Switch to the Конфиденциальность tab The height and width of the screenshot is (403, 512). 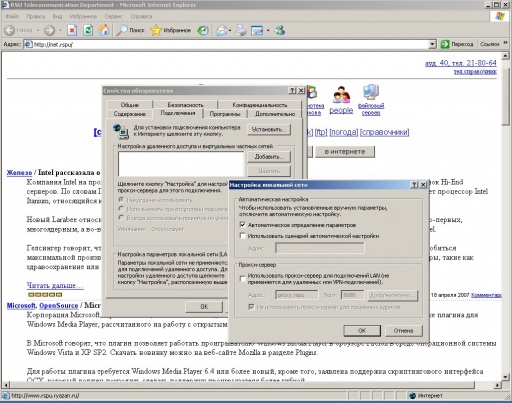pyautogui.click(x=260, y=105)
